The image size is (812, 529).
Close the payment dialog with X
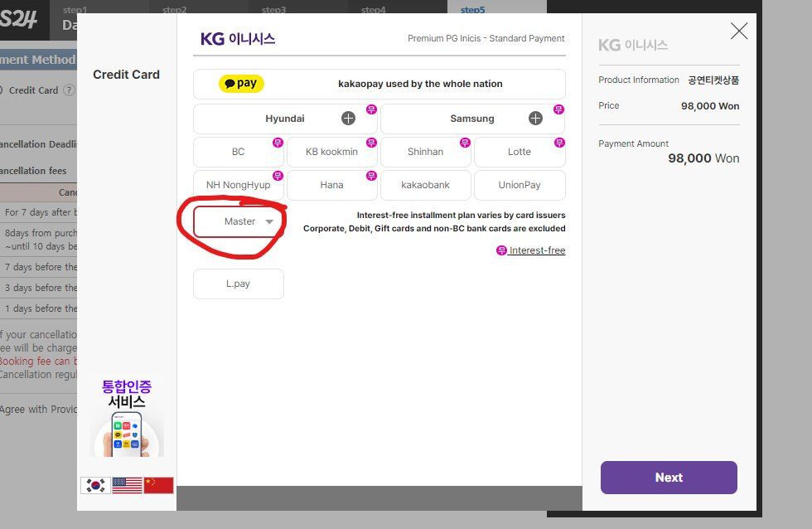click(739, 31)
